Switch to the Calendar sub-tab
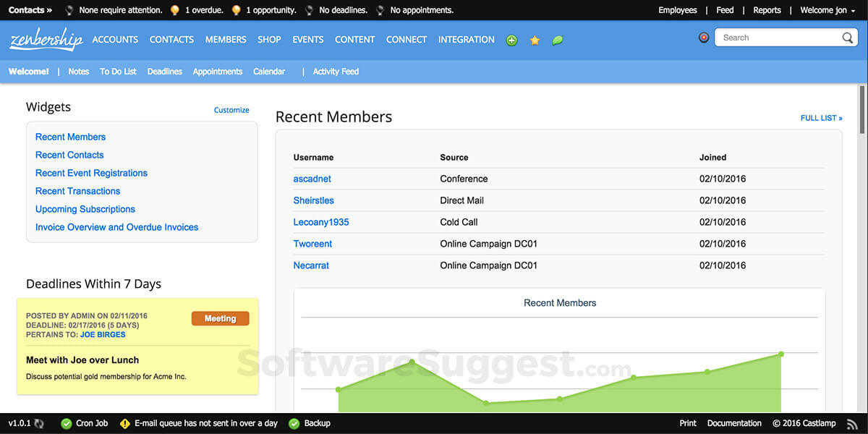The image size is (868, 434). pos(269,72)
